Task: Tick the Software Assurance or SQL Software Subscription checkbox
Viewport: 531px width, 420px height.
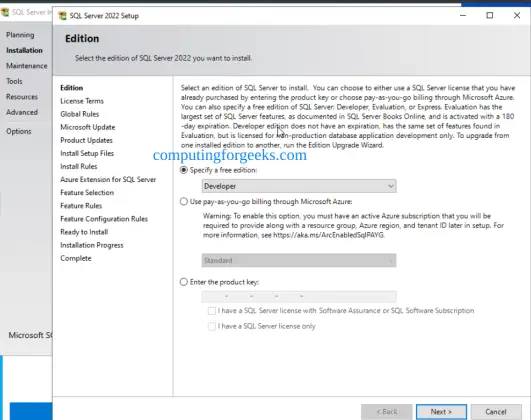Action: pyautogui.click(x=212, y=311)
